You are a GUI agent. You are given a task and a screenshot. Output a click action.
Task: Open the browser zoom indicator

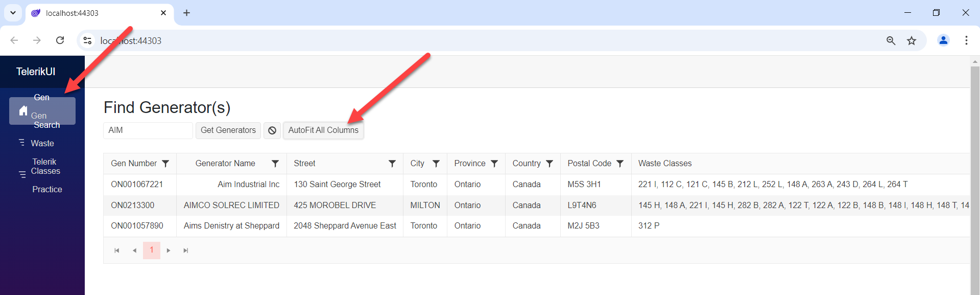point(891,40)
